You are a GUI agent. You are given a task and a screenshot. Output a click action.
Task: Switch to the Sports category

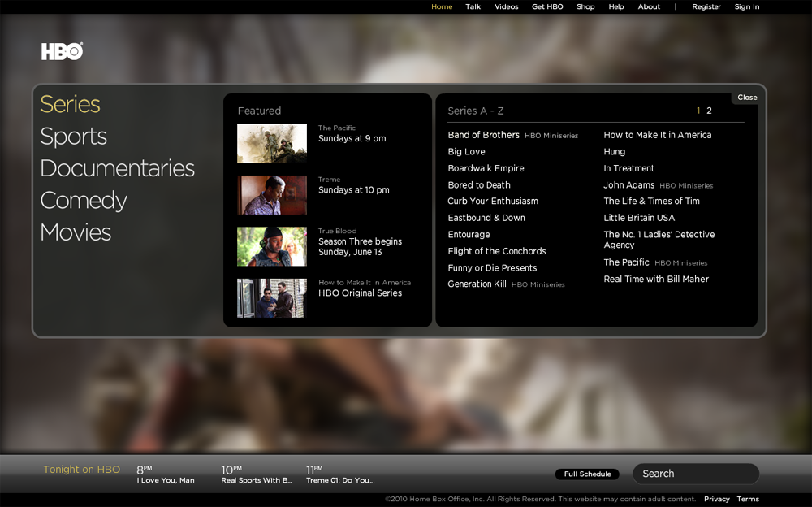[74, 136]
